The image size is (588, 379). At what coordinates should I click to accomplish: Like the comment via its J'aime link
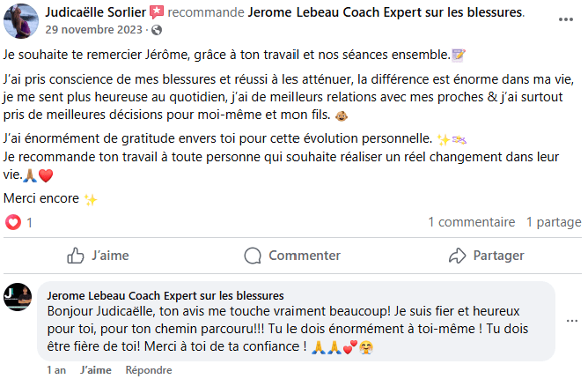[95, 370]
